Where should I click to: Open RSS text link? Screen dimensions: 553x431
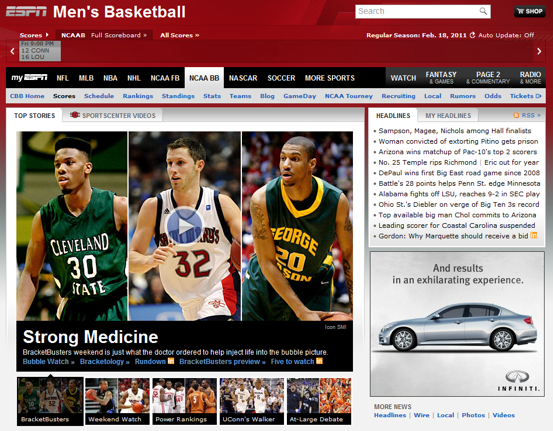[531, 115]
